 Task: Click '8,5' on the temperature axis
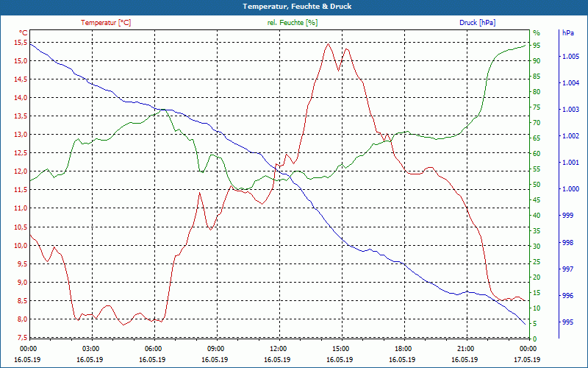23,300
